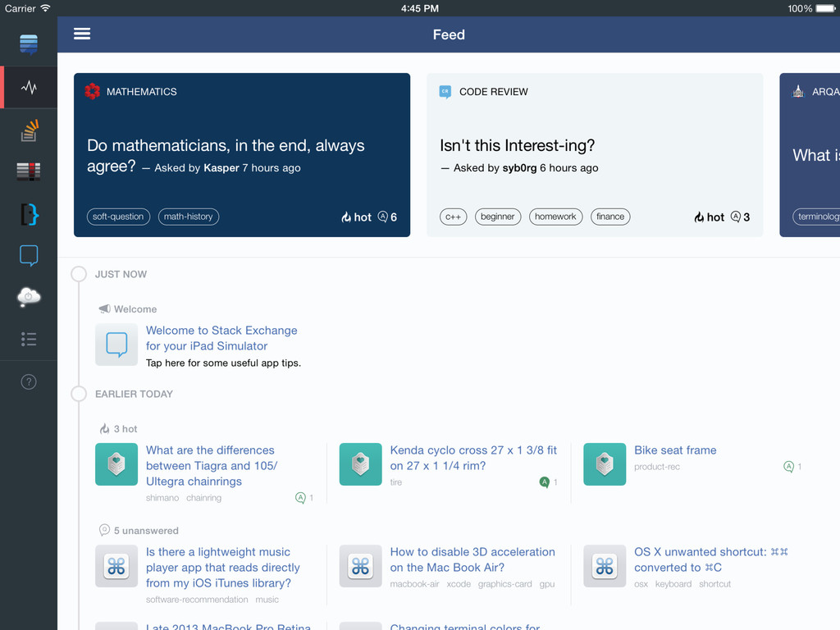Open lightweight music player app question
The height and width of the screenshot is (630, 840).
223,568
